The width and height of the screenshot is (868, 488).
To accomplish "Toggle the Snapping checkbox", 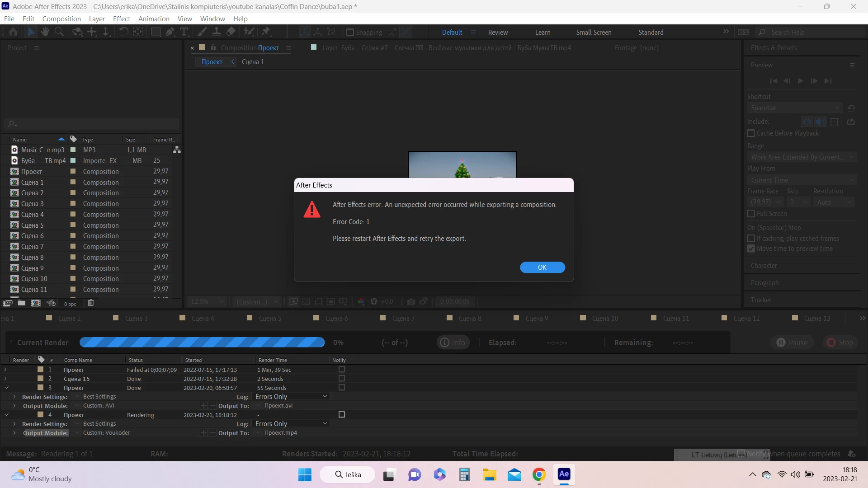I will coord(350,33).
